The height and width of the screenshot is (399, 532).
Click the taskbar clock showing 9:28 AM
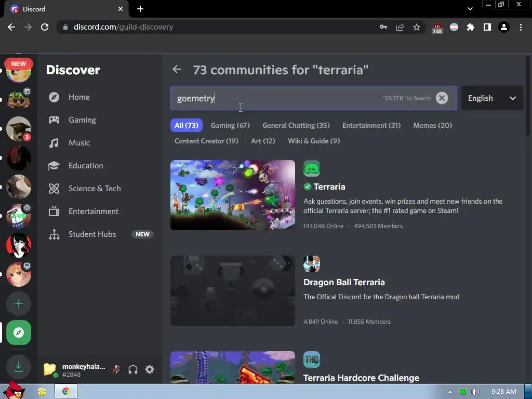click(503, 392)
